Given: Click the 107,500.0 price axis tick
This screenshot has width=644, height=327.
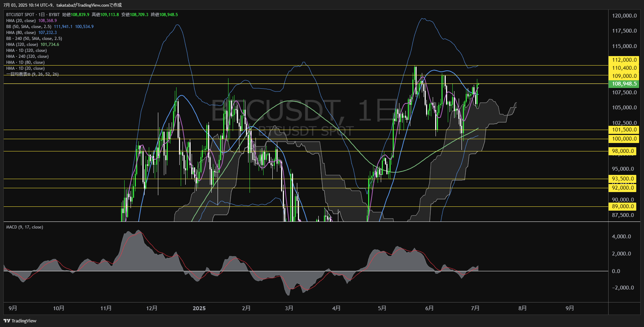Looking at the screenshot, I should (x=624, y=93).
